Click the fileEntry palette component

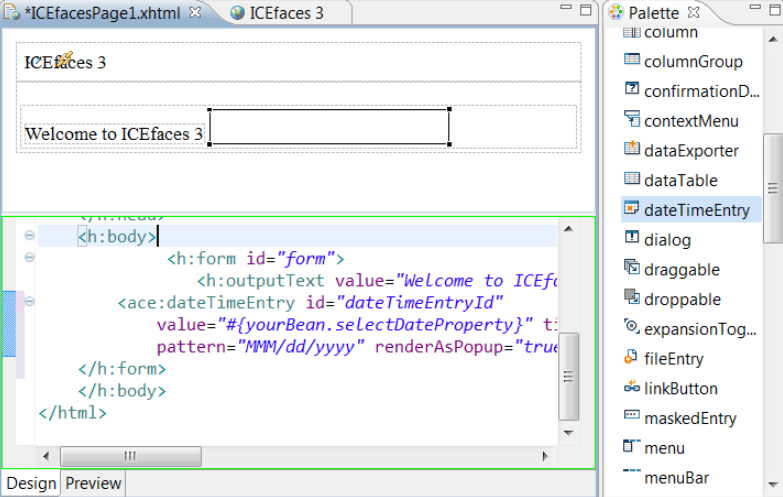pyautogui.click(x=673, y=359)
